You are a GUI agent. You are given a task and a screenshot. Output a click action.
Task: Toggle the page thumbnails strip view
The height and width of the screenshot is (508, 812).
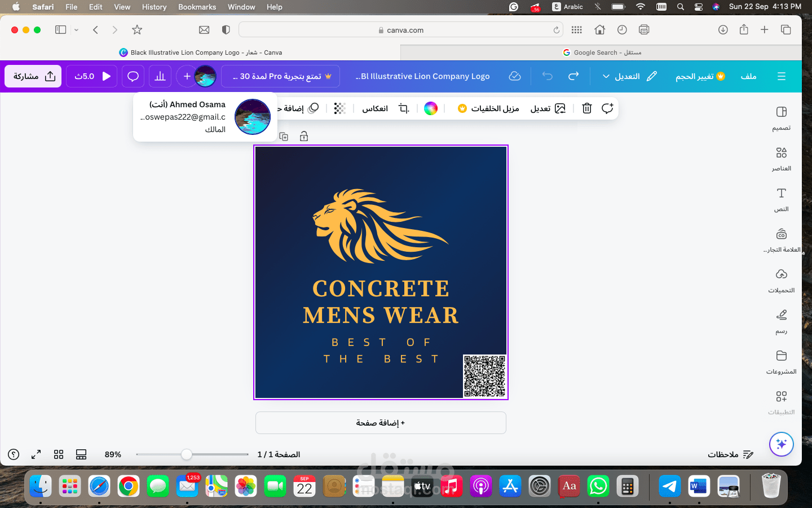click(x=81, y=454)
